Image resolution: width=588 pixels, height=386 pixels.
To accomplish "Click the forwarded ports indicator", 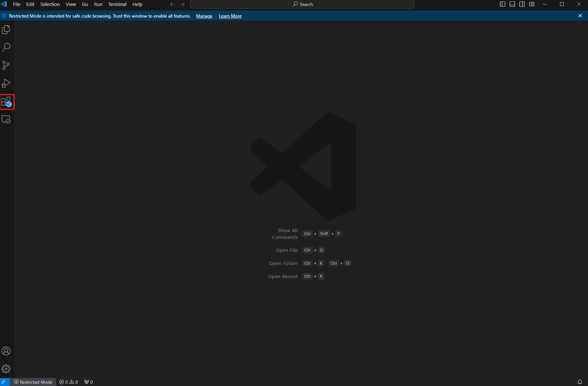I will tap(88, 382).
